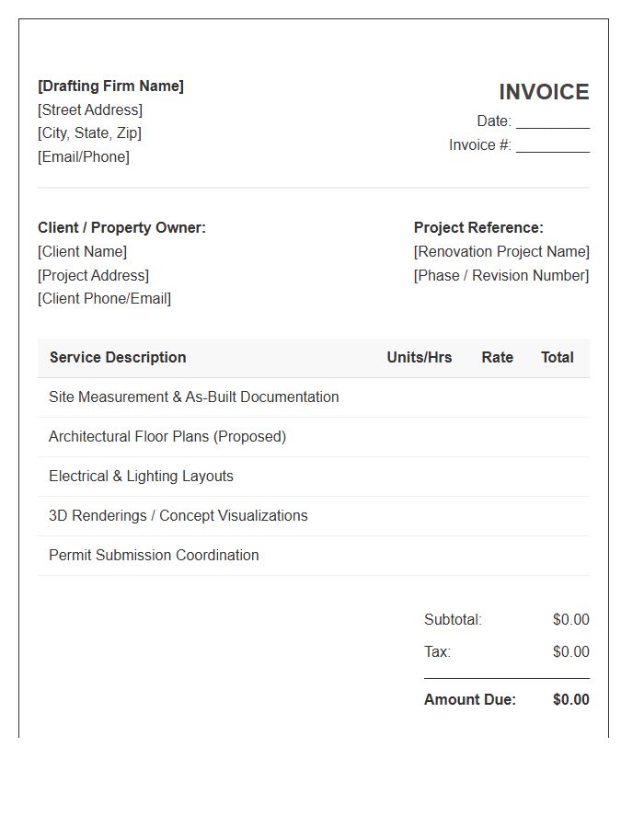Click the Service Description column header

click(x=118, y=358)
